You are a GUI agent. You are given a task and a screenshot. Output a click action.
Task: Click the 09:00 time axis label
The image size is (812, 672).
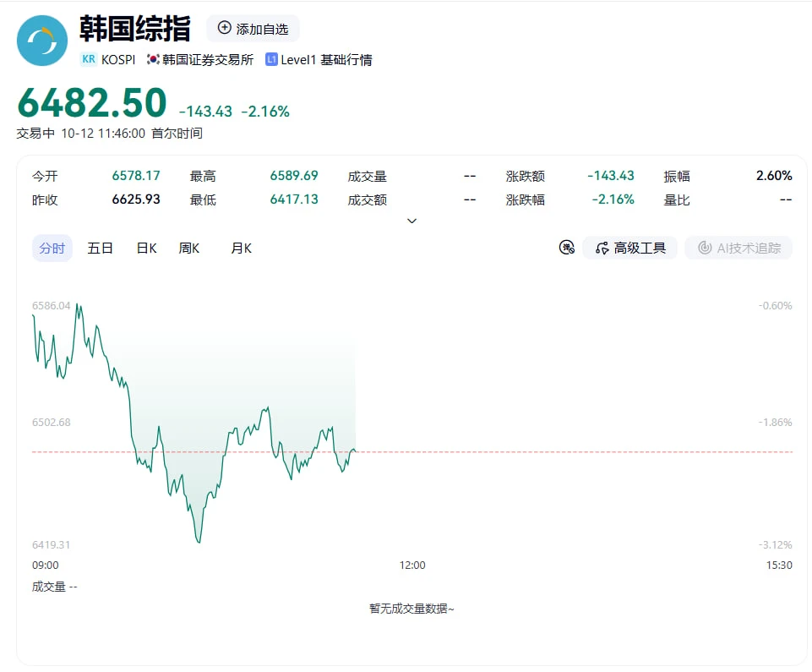[46, 565]
